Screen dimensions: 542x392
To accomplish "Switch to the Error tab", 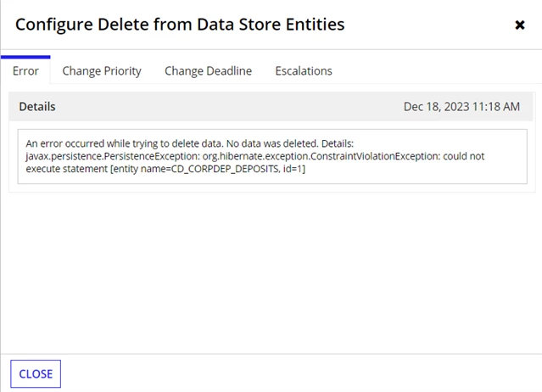I will (x=25, y=71).
